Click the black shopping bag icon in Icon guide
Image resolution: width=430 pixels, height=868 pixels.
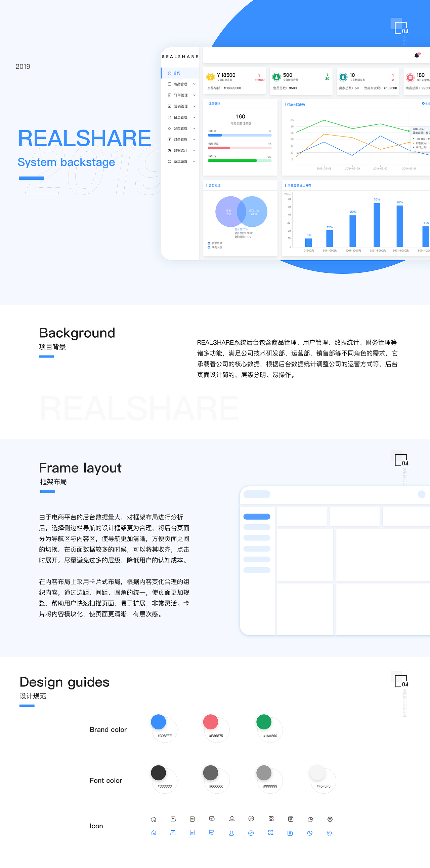point(173,819)
